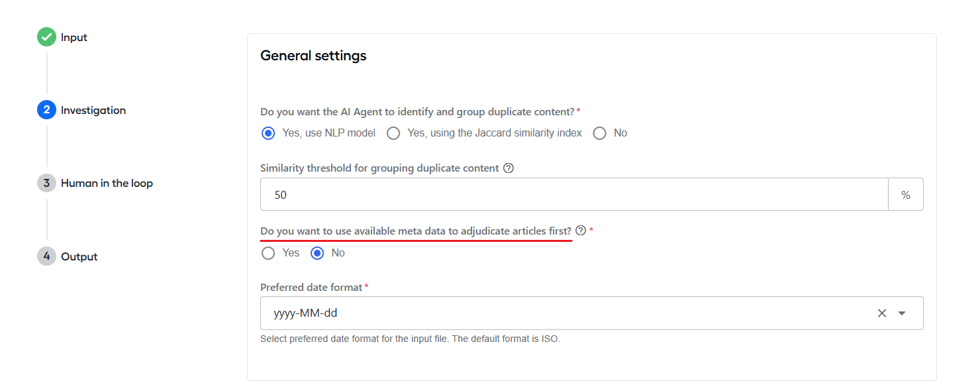This screenshot has height=387, width=980.
Task: Click the Human in the loop step 3 circle
Action: point(46,183)
